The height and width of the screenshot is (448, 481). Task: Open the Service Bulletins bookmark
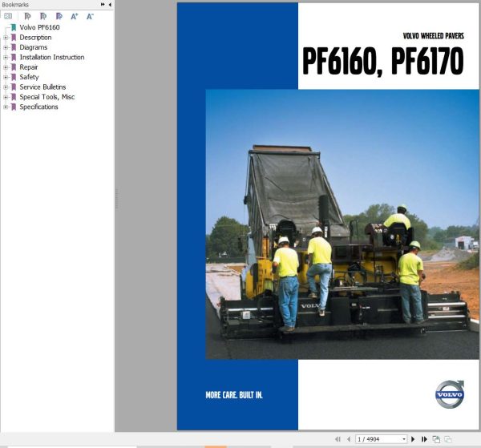click(42, 87)
